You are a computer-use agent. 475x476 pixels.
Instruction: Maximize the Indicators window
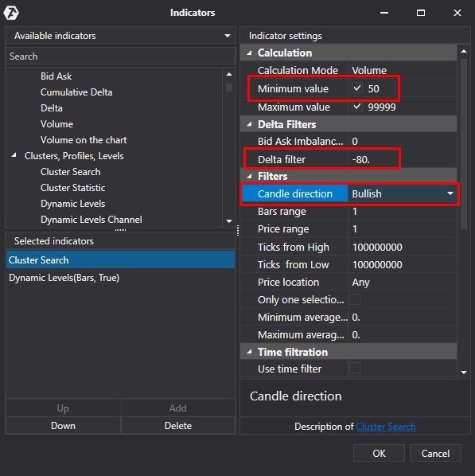[x=421, y=13]
